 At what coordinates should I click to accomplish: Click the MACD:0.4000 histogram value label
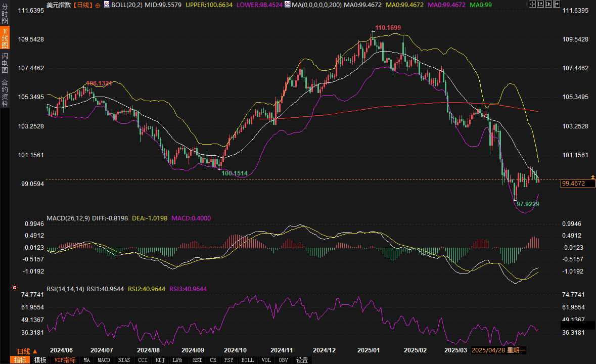(x=191, y=218)
